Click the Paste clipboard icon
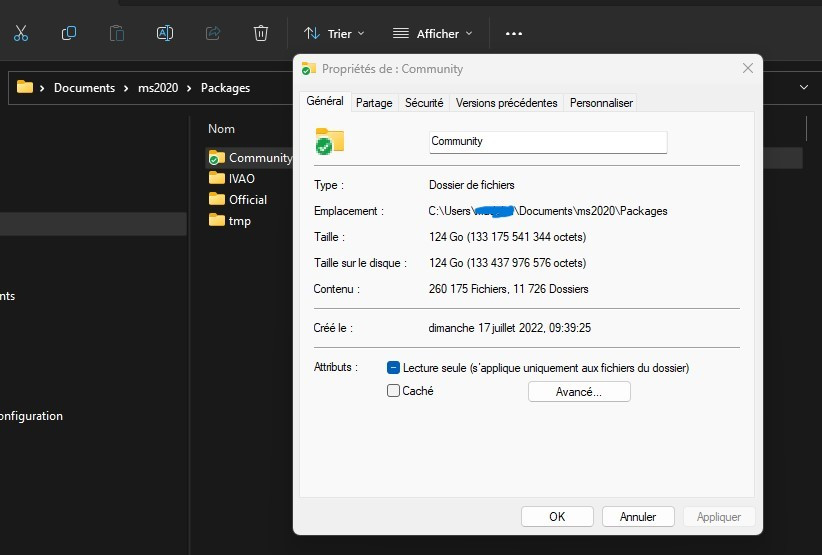822x555 pixels. tap(116, 34)
